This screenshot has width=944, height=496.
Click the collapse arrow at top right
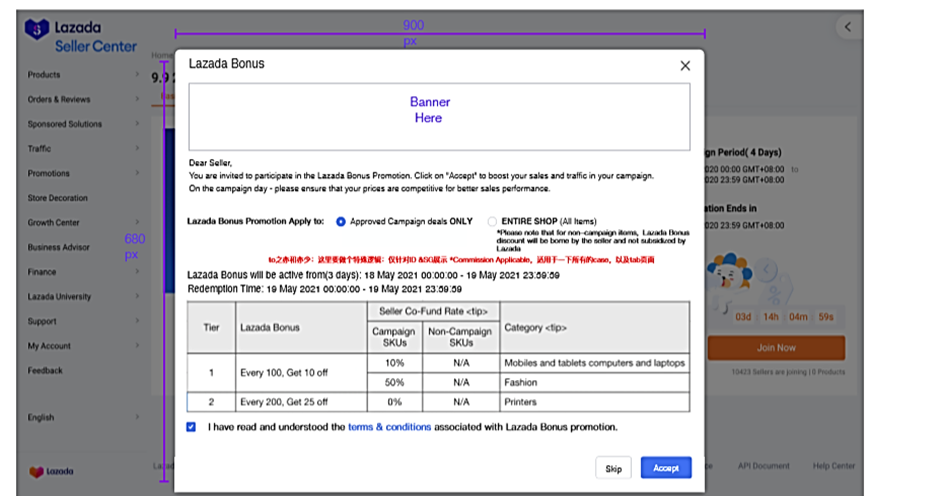click(x=848, y=27)
